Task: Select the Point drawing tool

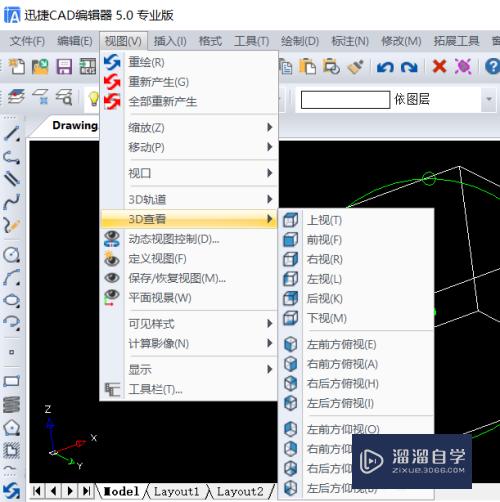Action: pyautogui.click(x=12, y=352)
